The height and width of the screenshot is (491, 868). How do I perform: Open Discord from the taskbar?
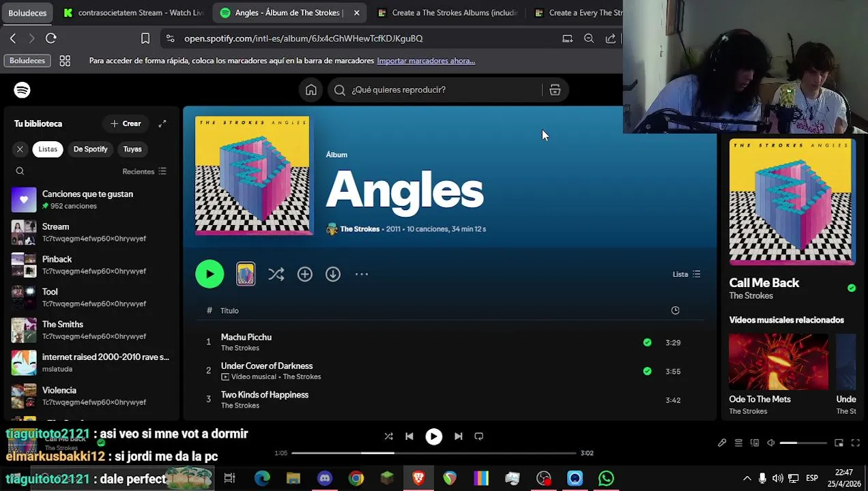(325, 479)
